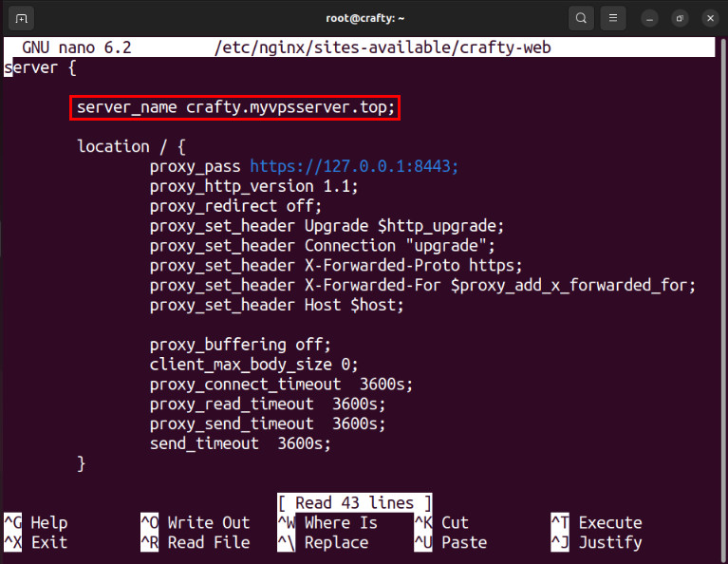Viewport: 728px width, 564px height.
Task: Open a new terminal tab icon
Action: 22,19
